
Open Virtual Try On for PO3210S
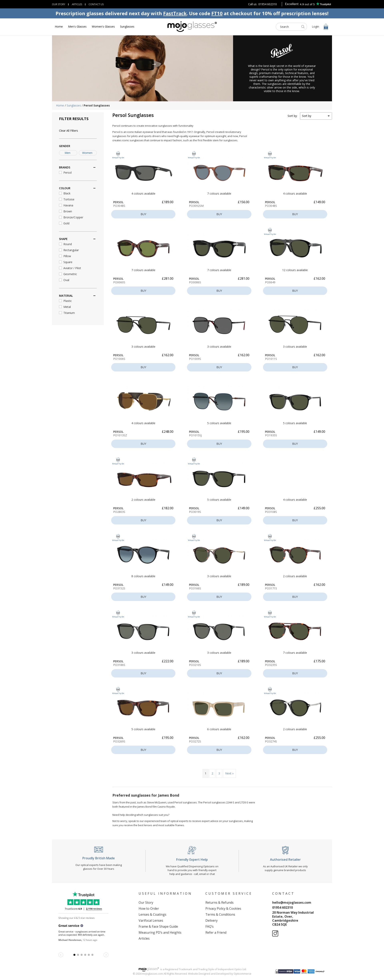click(x=194, y=614)
